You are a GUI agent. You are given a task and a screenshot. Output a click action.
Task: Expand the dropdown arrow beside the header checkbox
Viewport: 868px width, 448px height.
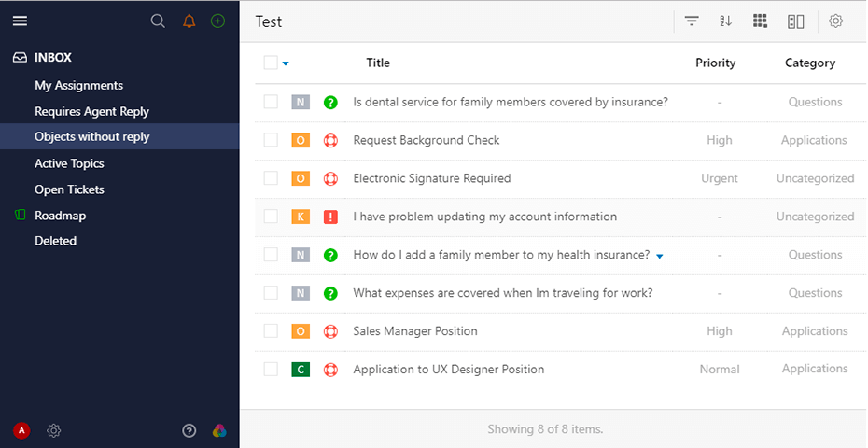coord(286,63)
